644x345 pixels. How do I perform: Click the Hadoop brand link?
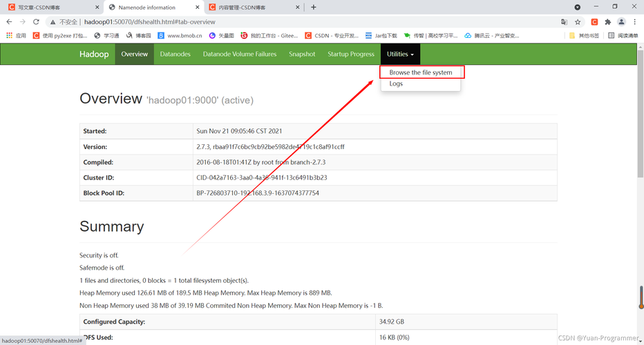point(94,54)
